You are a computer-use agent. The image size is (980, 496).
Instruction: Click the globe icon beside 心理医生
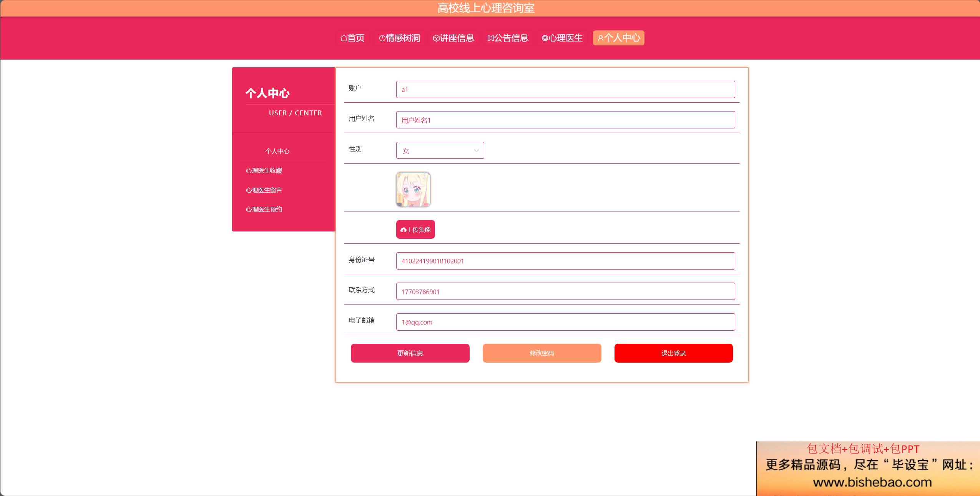[545, 38]
